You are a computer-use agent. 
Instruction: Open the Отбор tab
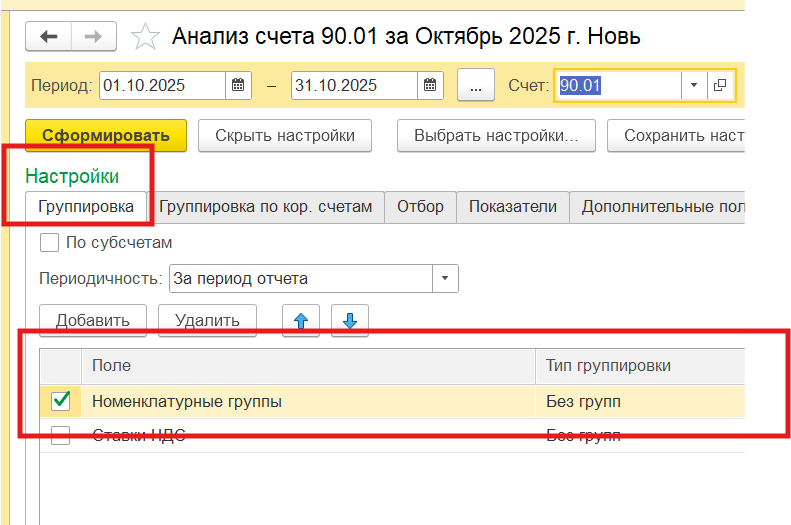(x=420, y=207)
